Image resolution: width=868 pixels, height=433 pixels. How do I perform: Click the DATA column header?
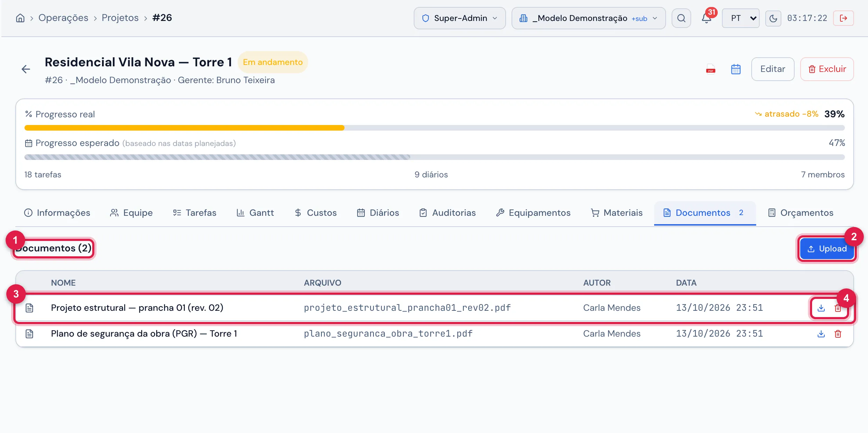pyautogui.click(x=686, y=283)
